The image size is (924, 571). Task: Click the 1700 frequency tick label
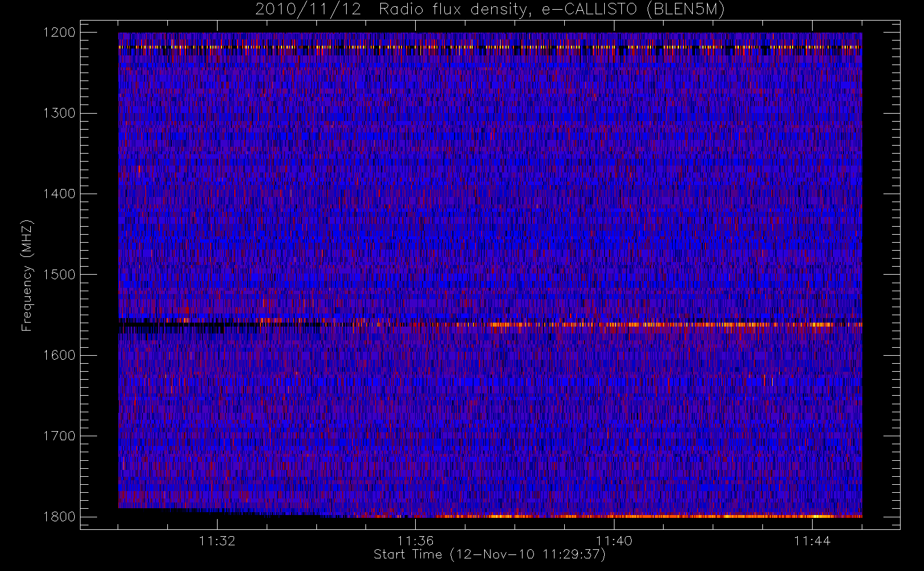point(59,436)
